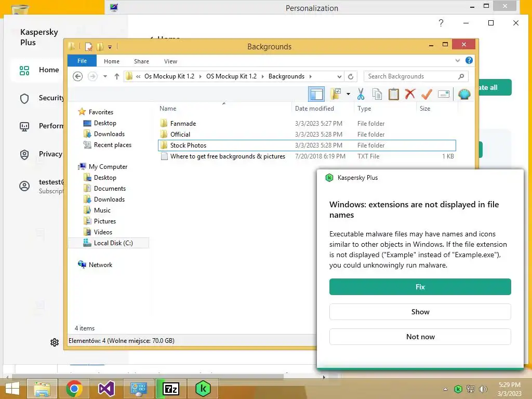Select the Fanmade folder
This screenshot has width=532, height=399.
(x=183, y=124)
